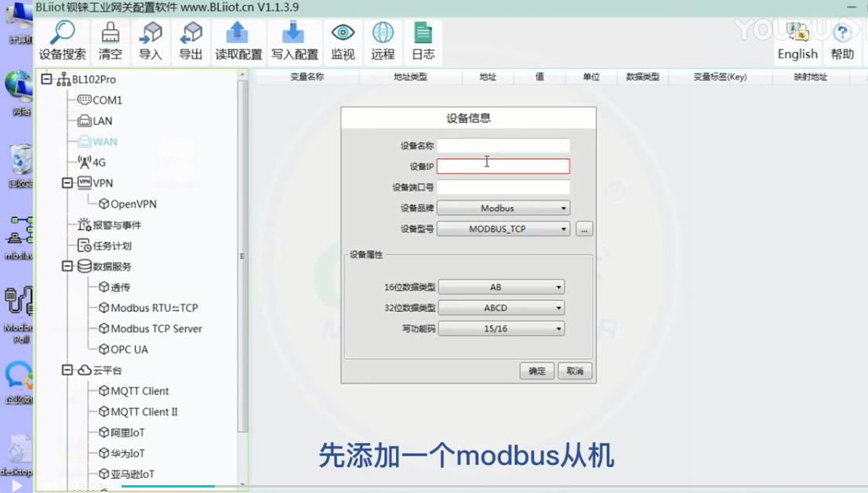
Task: Open the 设备型号 MODBUS_TCP dropdown
Action: click(x=503, y=230)
